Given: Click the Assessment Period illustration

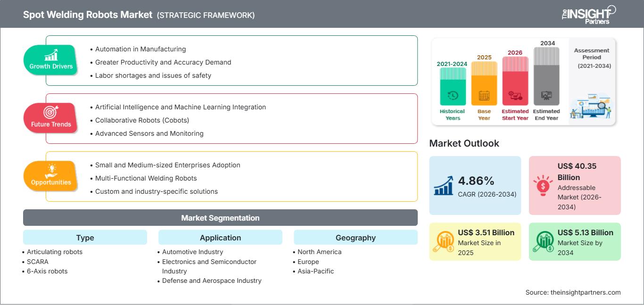Looking at the screenshot, I should tap(591, 107).
